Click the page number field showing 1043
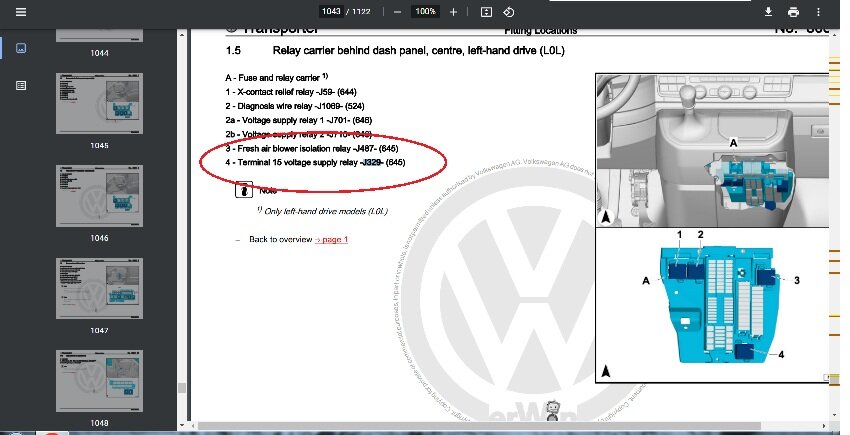The width and height of the screenshot is (850, 435). tap(331, 11)
